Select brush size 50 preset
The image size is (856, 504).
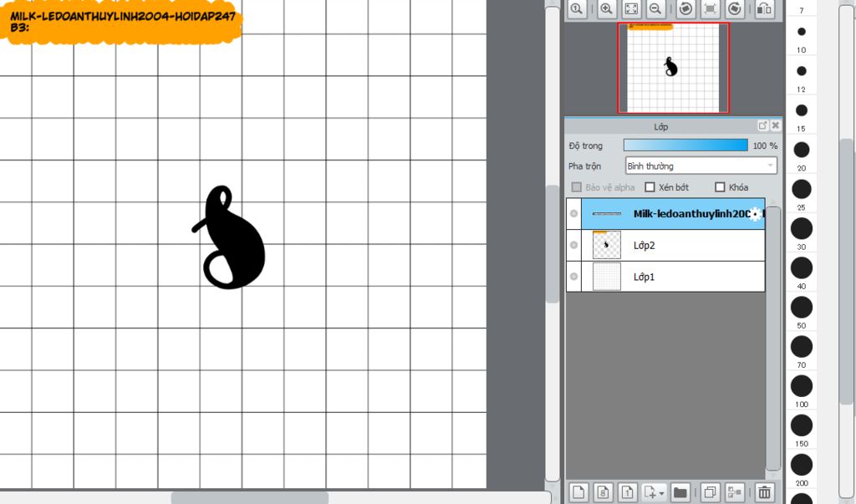coord(802,307)
